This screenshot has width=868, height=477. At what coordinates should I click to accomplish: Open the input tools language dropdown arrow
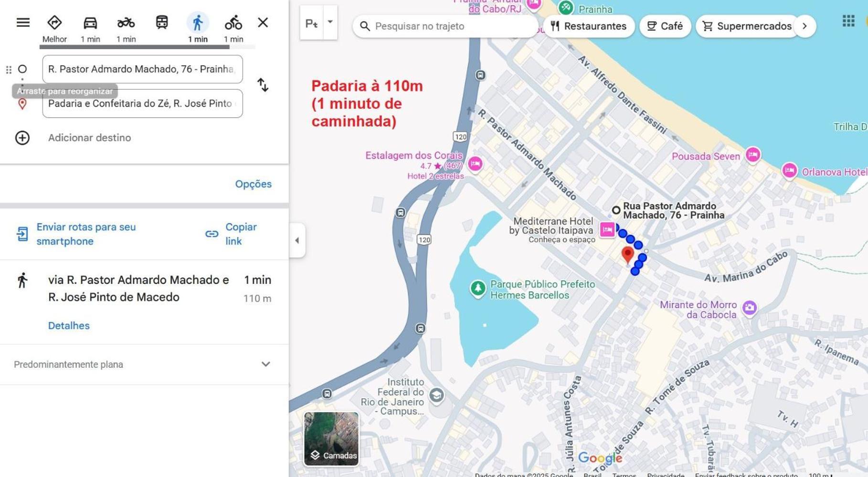point(330,22)
